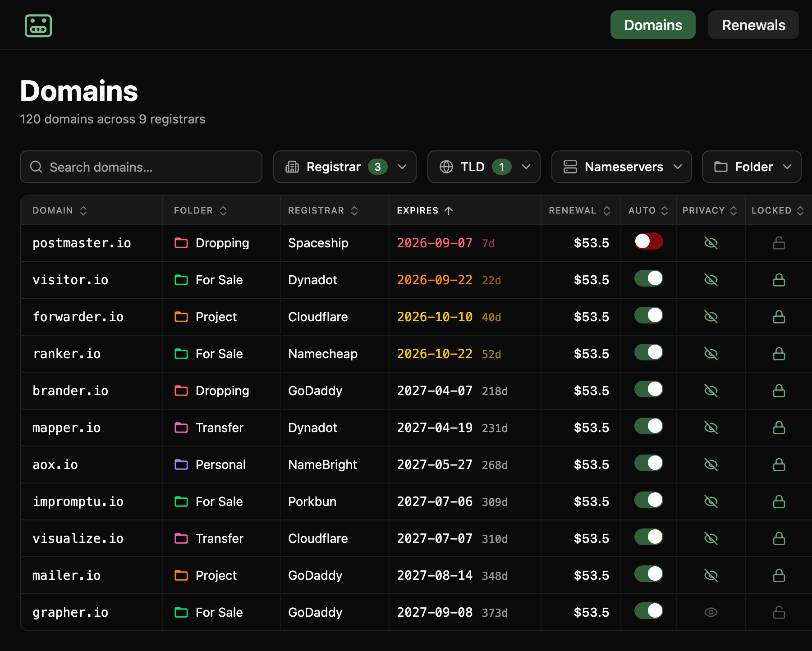Click the privacy icon for visitor.io
This screenshot has height=651, width=812.
(x=711, y=280)
